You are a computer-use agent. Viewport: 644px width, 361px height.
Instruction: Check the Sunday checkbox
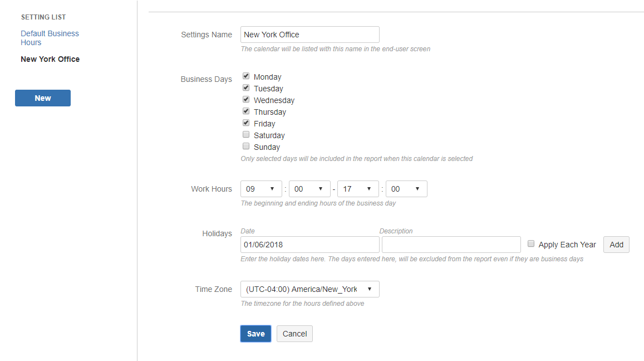point(246,147)
